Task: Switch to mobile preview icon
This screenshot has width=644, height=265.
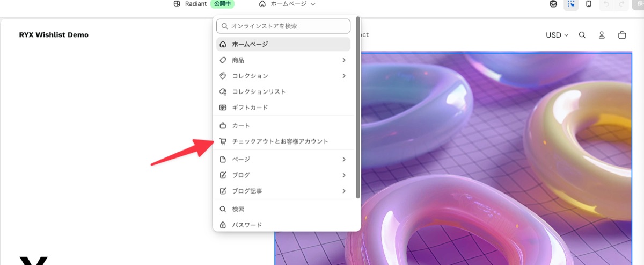Action: (x=589, y=4)
